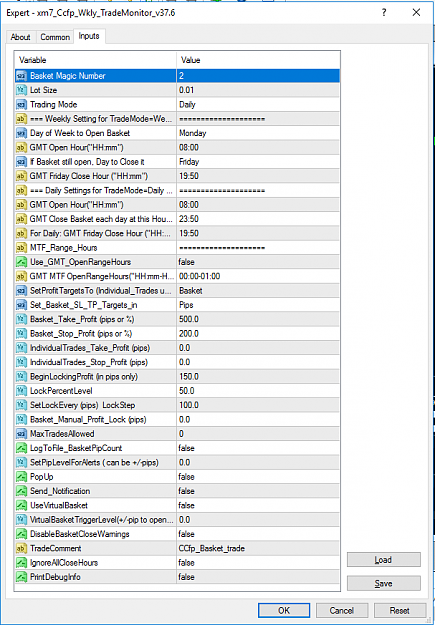
Task: Click the Load button
Action: pos(384,560)
